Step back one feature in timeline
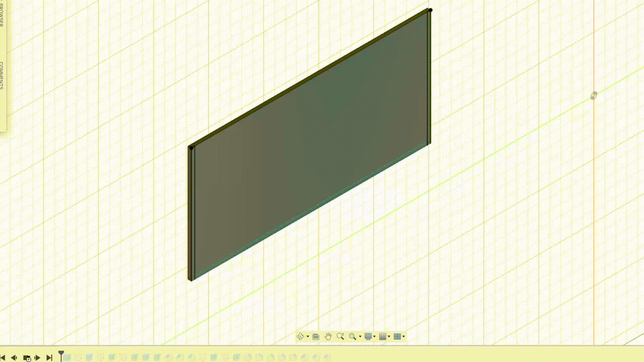The image size is (644, 362). [14, 358]
